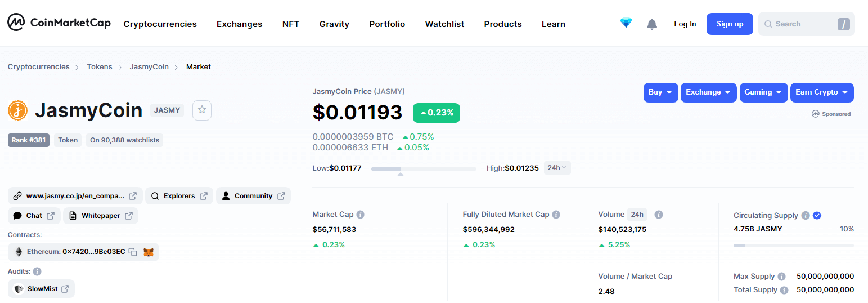Click the JASMY ticker label
This screenshot has width=868, height=303.
point(167,110)
